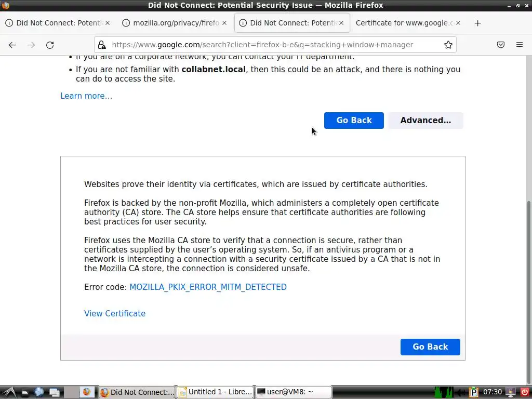Close the first Did Not Connect tab
532x399 pixels.
pyautogui.click(x=108, y=23)
